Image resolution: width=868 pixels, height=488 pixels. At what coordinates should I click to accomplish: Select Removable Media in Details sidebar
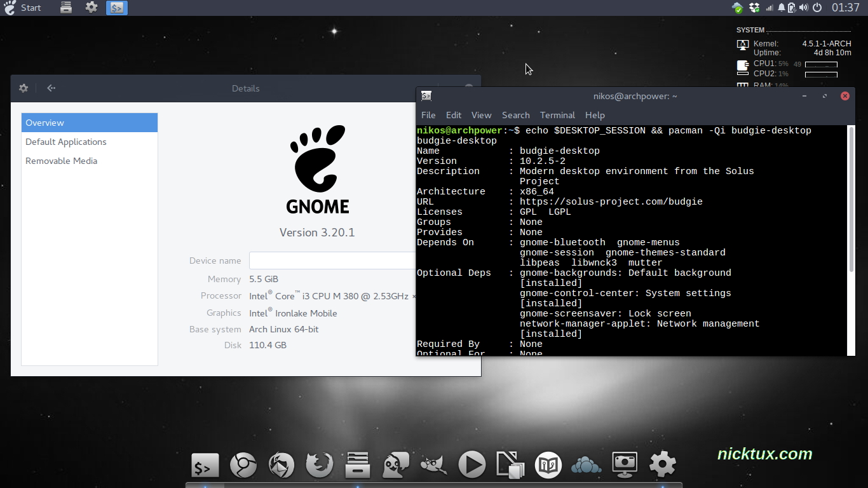point(62,161)
